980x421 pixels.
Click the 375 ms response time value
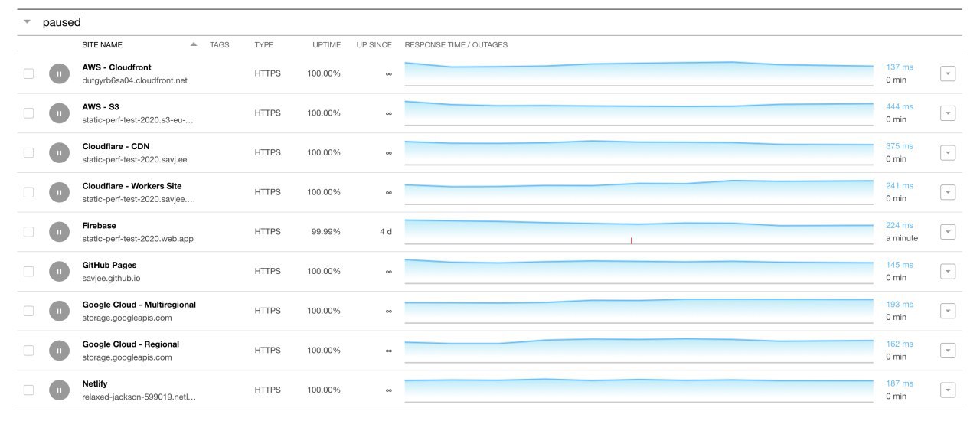click(x=900, y=146)
